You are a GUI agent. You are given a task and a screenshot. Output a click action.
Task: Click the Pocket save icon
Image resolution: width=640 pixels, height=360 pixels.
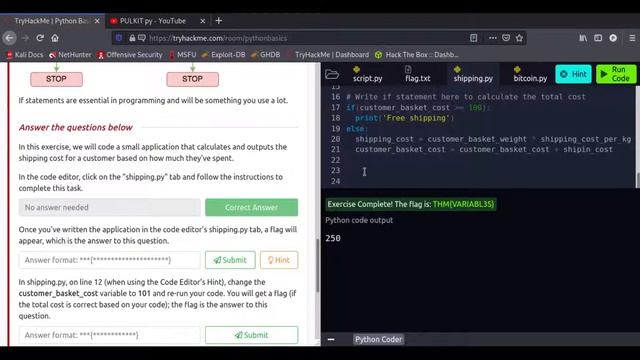pos(506,38)
